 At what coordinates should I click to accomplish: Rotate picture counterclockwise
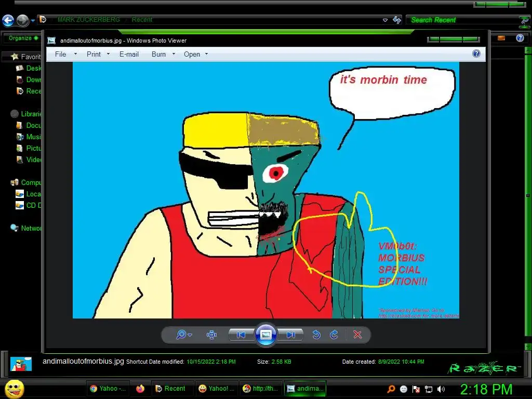pyautogui.click(x=316, y=335)
